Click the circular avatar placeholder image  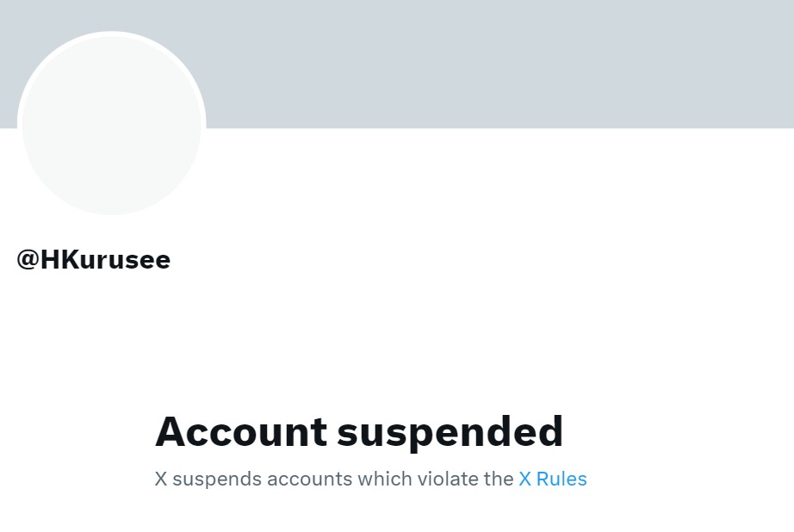point(111,124)
